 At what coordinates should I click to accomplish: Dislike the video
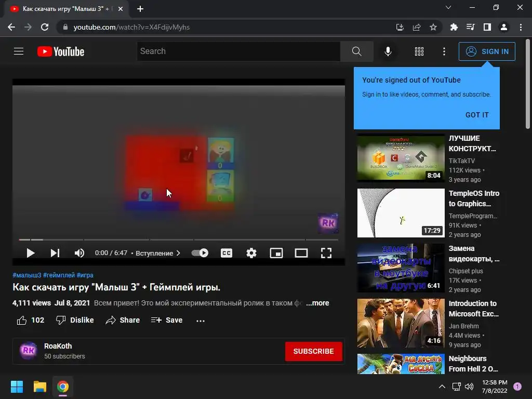75,320
